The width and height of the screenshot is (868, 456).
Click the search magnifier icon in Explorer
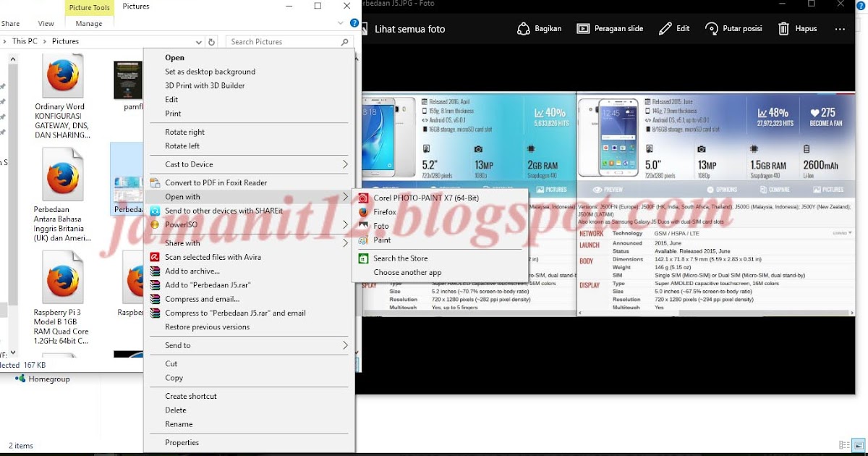pyautogui.click(x=345, y=42)
